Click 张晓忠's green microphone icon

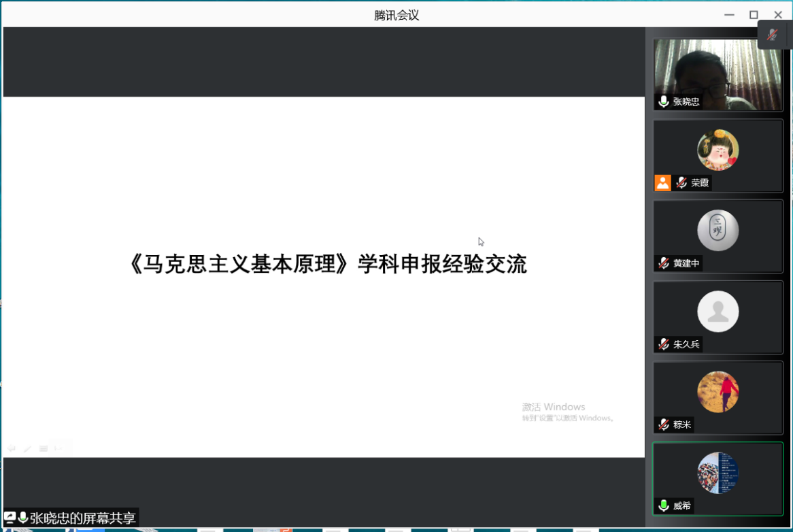click(x=664, y=101)
